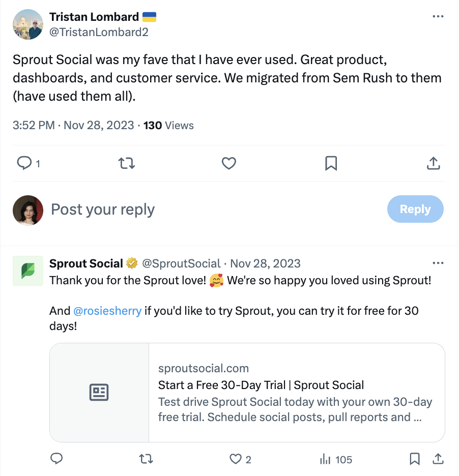Open the more options menu on Tristan's tweet
This screenshot has width=459, height=476.
pos(438,16)
